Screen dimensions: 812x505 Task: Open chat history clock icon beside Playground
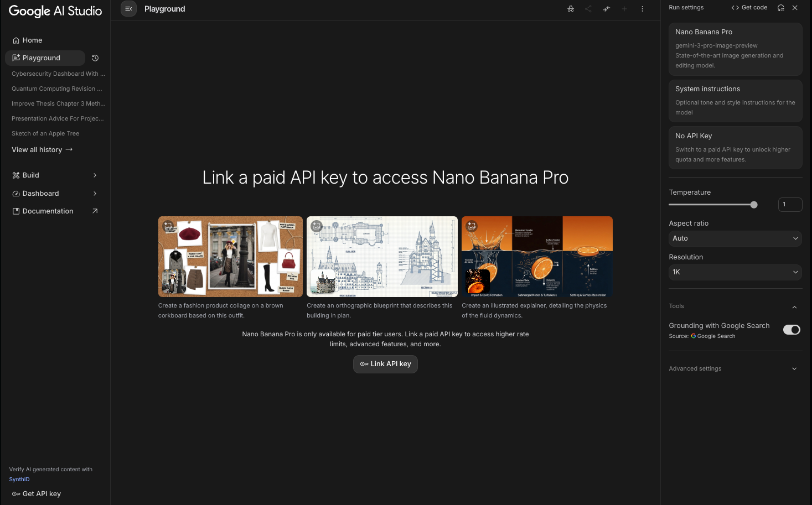pos(95,58)
